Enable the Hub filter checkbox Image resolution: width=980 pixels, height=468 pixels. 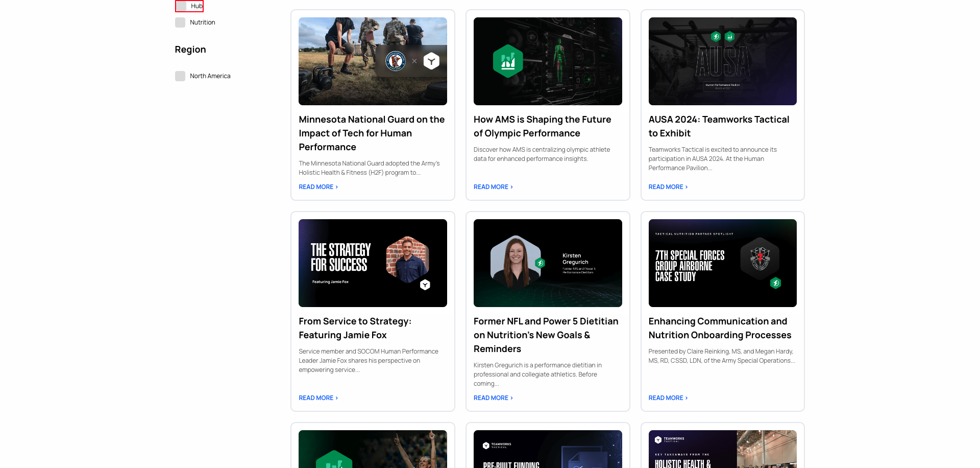click(x=180, y=6)
